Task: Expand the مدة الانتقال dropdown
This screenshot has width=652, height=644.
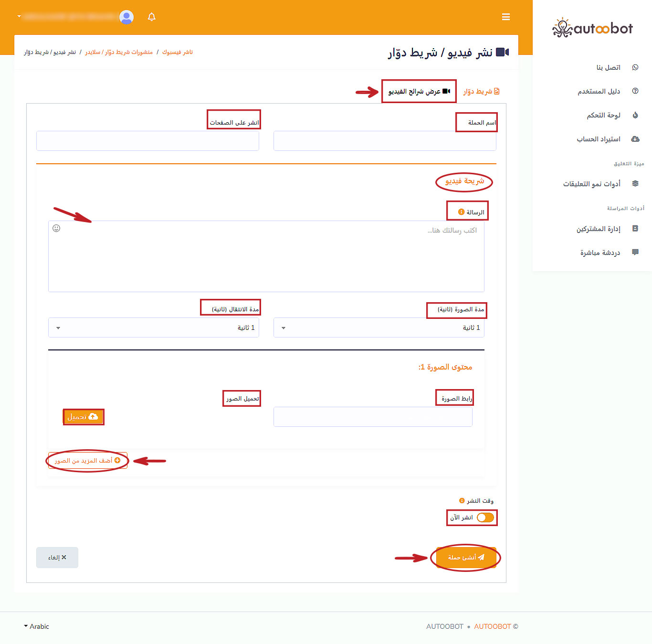Action: click(x=153, y=328)
